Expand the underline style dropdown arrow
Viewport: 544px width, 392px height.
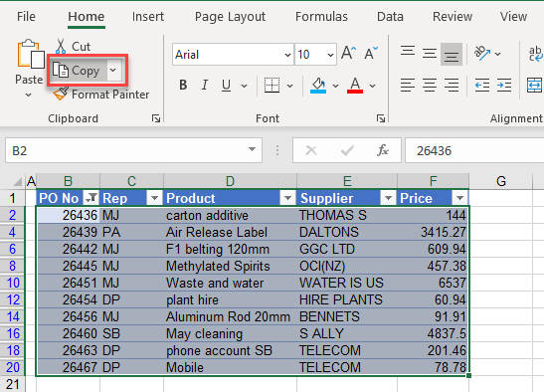tap(245, 86)
